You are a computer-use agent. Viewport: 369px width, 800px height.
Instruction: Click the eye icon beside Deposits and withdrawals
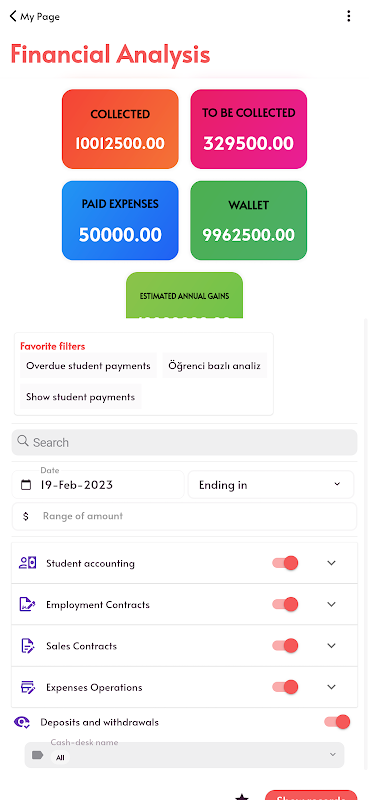pos(22,722)
